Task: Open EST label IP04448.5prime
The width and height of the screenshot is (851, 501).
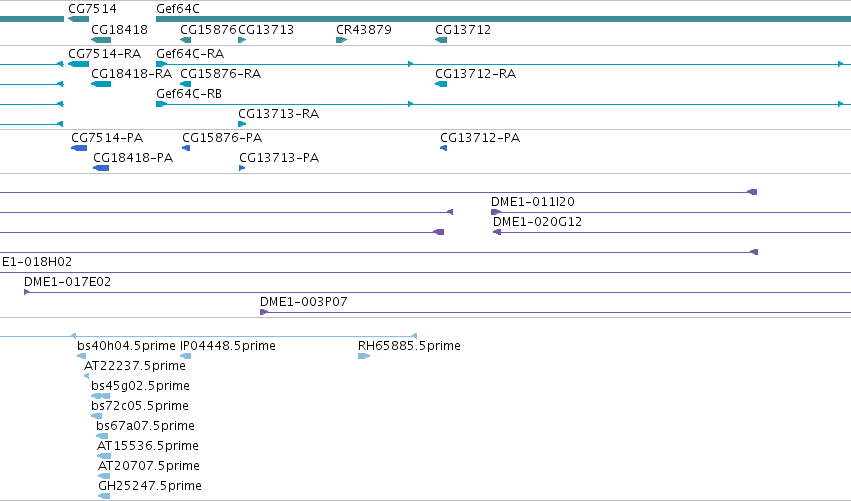Action: [x=227, y=346]
